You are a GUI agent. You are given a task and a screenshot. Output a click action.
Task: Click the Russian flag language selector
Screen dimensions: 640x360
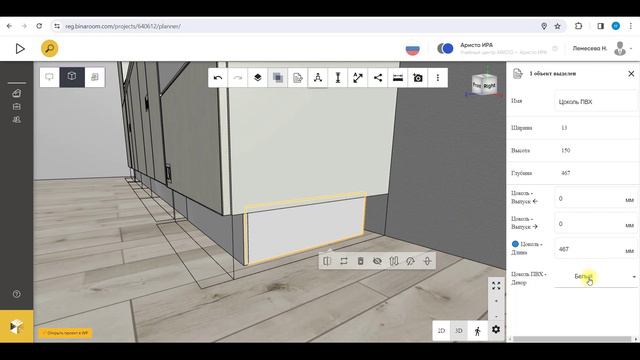[x=413, y=49]
